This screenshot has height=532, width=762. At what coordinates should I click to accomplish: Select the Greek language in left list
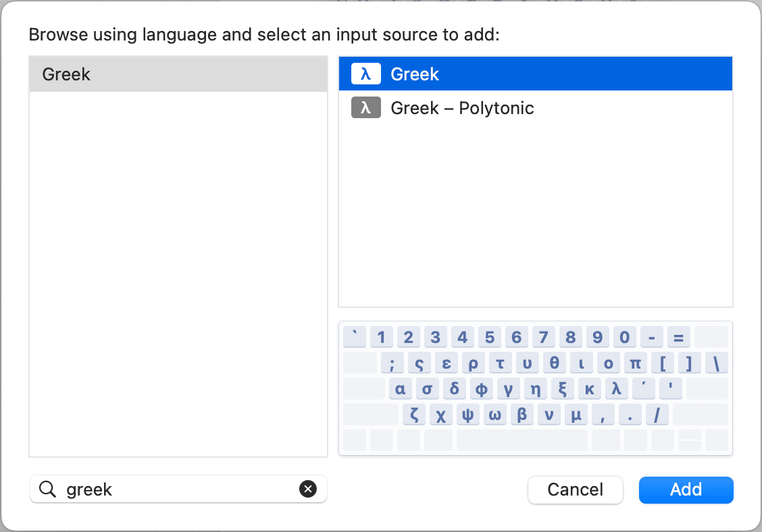[178, 74]
